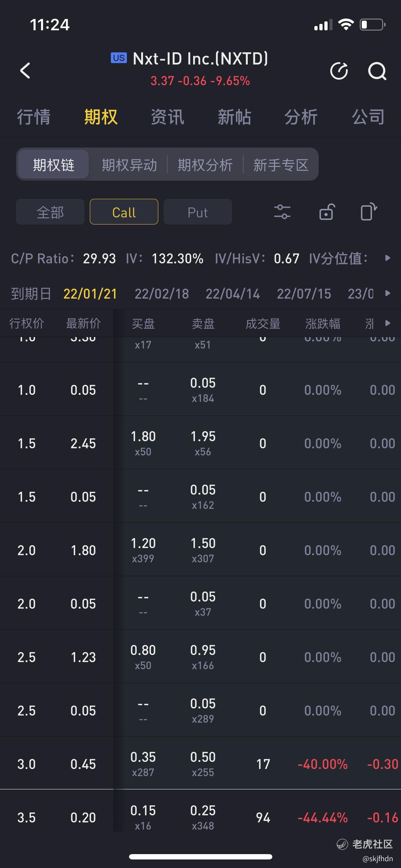
Task: Open the 新手专区 section
Action: coord(281,165)
